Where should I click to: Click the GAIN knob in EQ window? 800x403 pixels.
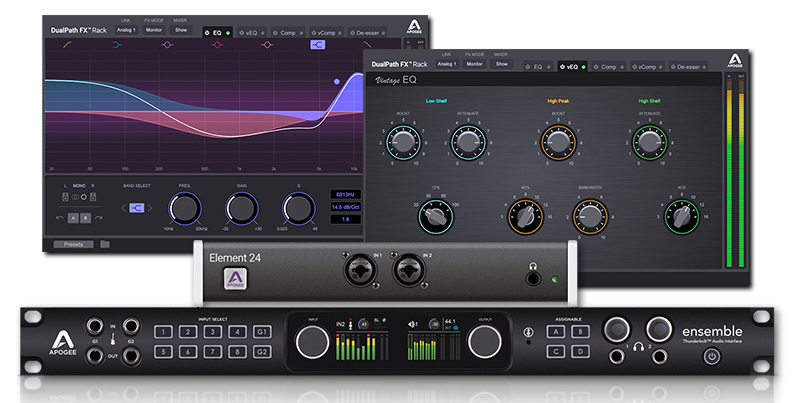coord(242,208)
